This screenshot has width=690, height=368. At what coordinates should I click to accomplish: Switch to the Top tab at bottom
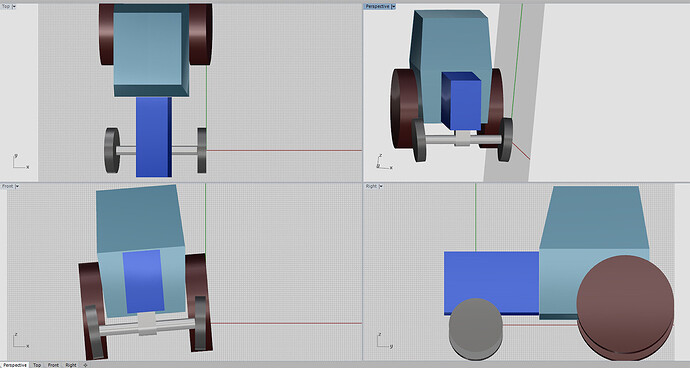[37, 365]
